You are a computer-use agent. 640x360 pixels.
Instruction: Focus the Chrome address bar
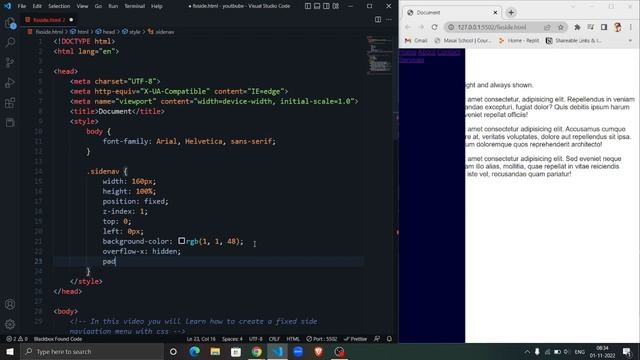coord(492,27)
